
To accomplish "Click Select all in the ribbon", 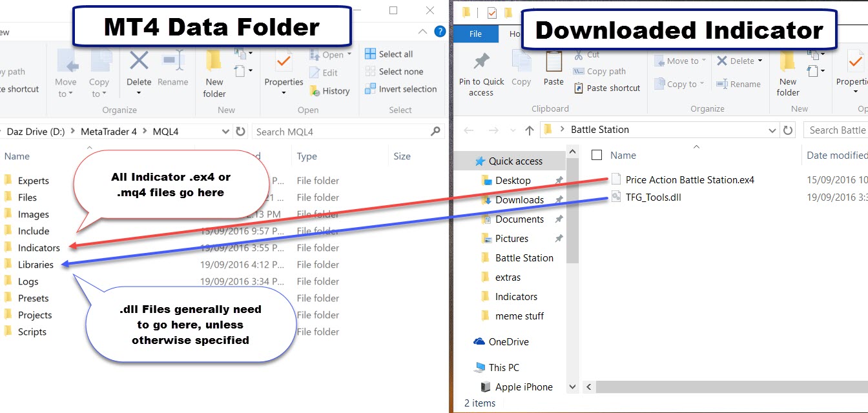I will 389,54.
